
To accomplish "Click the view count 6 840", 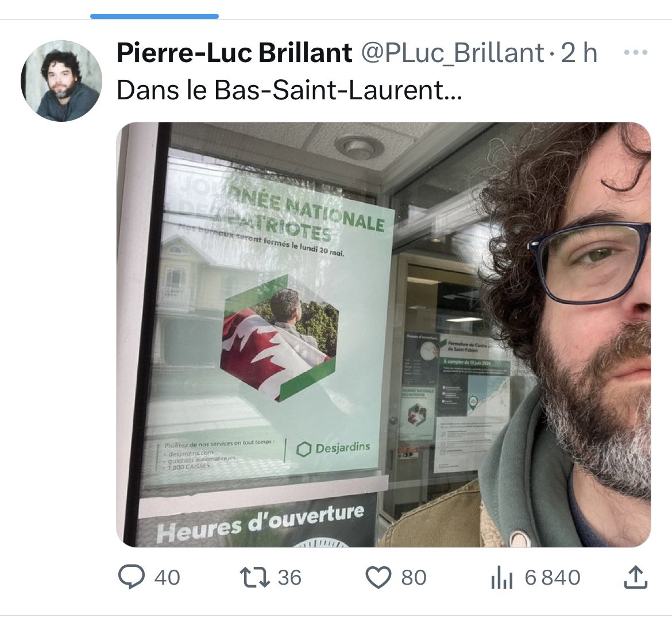I will point(553,577).
